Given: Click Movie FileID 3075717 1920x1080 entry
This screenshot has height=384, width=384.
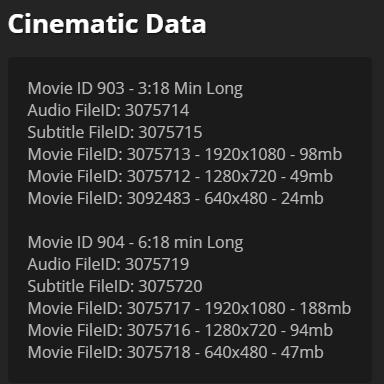Looking at the screenshot, I should (189, 308).
